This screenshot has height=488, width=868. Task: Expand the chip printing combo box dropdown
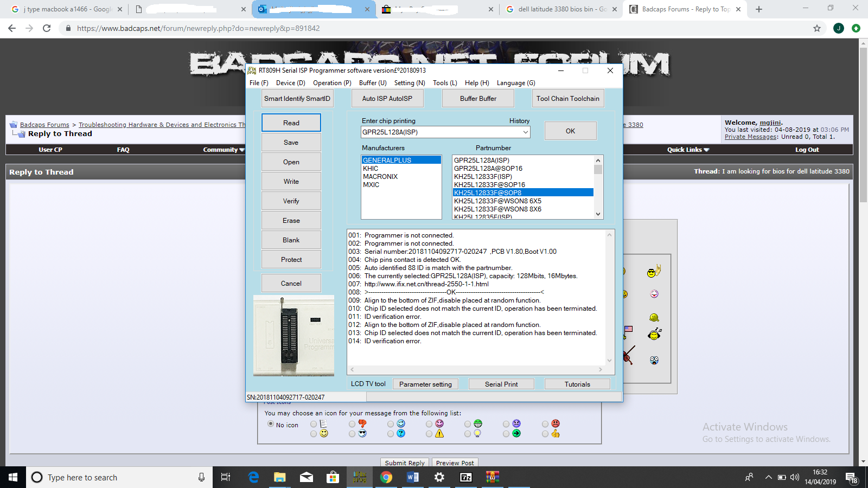coord(525,132)
